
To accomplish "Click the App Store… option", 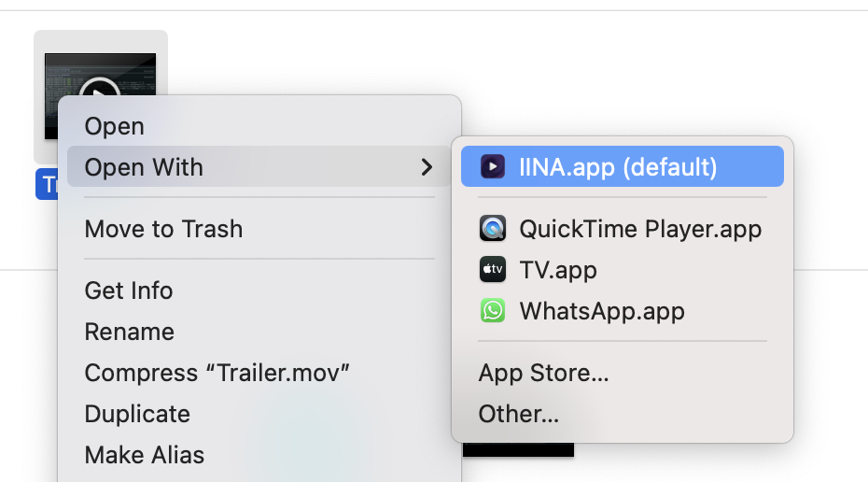I will click(543, 373).
